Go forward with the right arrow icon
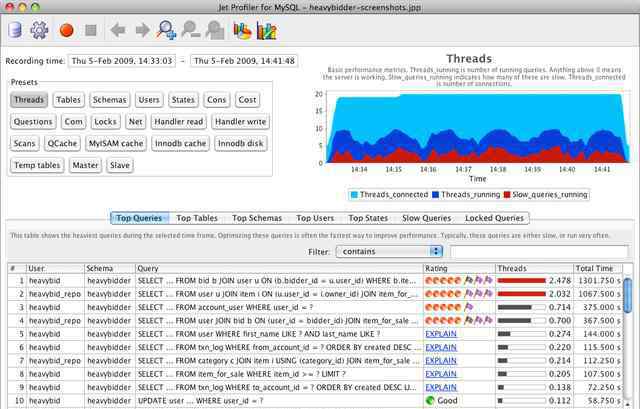 142,31
